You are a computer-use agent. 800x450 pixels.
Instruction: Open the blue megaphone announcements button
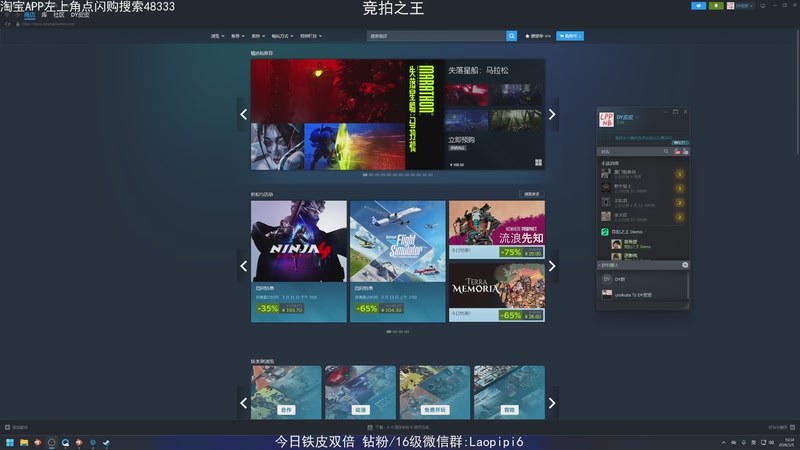pyautogui.click(x=698, y=6)
